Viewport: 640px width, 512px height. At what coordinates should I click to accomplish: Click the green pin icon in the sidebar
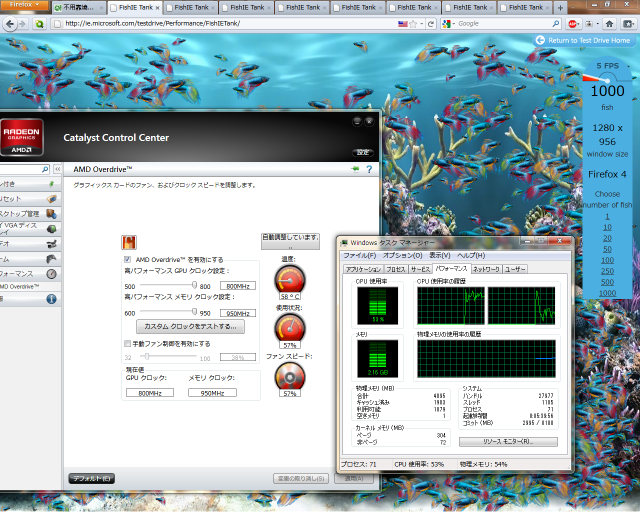pos(51,184)
